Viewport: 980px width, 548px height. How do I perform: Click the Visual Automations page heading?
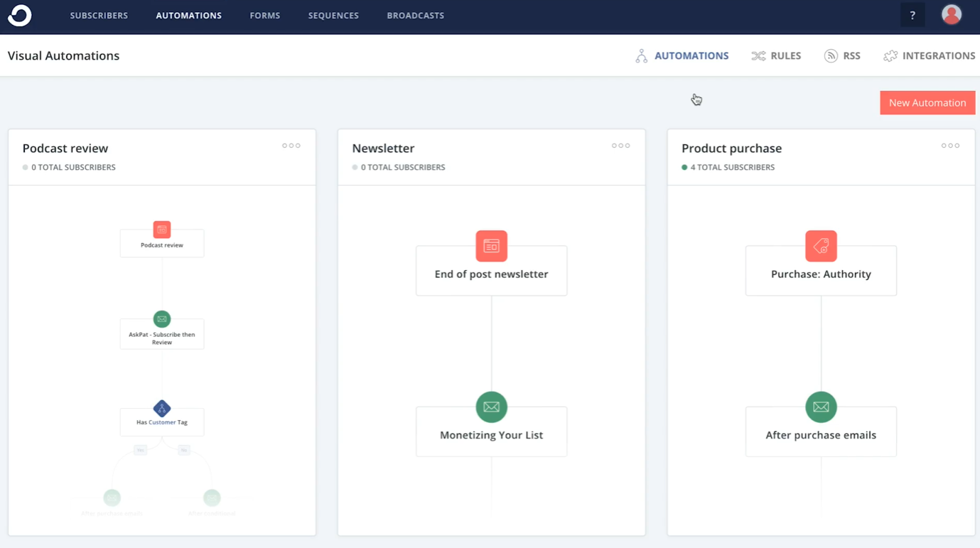pos(63,56)
